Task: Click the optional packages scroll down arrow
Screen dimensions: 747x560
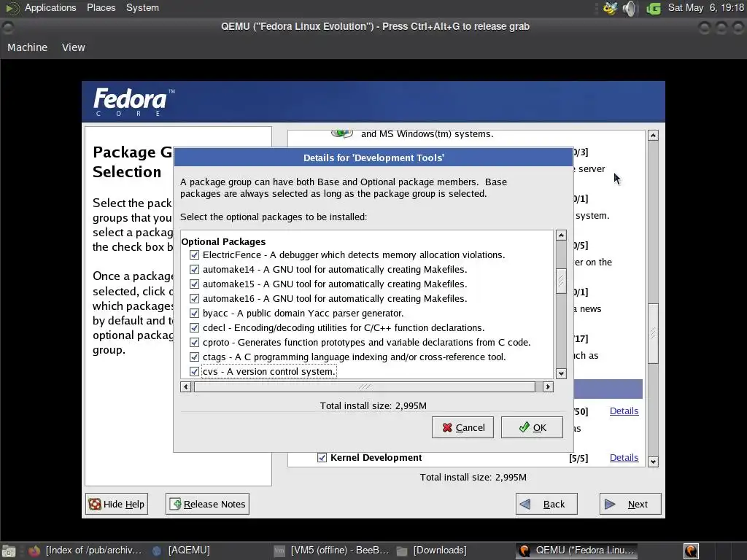Action: [x=561, y=374]
